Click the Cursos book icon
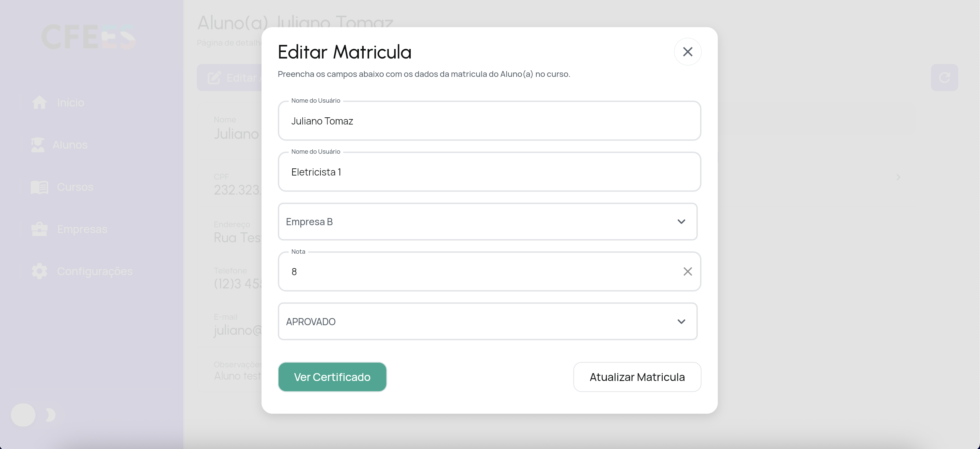The image size is (980, 449). pyautogui.click(x=39, y=187)
